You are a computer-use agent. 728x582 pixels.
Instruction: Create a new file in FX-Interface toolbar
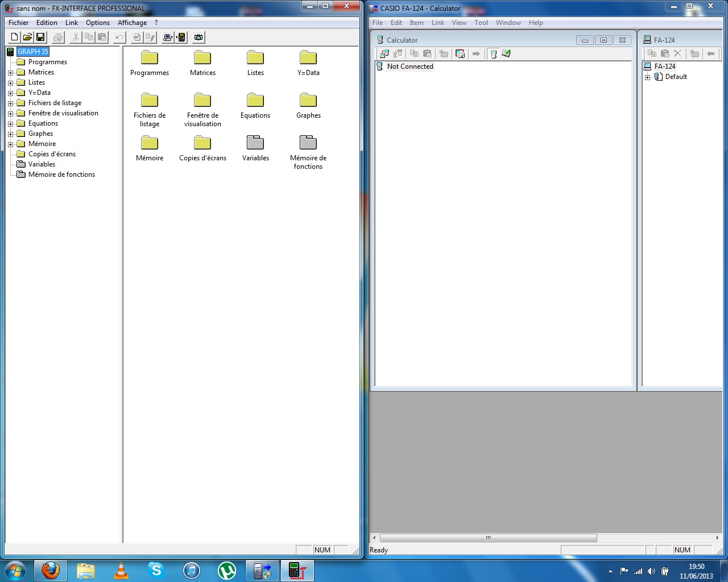pyautogui.click(x=15, y=38)
